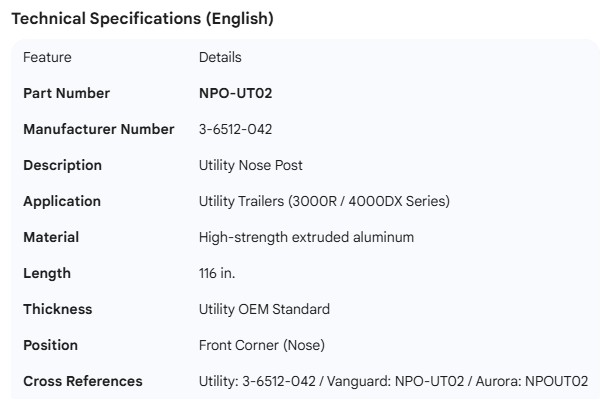
Task: Click the Thickness row label
Action: click(58, 310)
